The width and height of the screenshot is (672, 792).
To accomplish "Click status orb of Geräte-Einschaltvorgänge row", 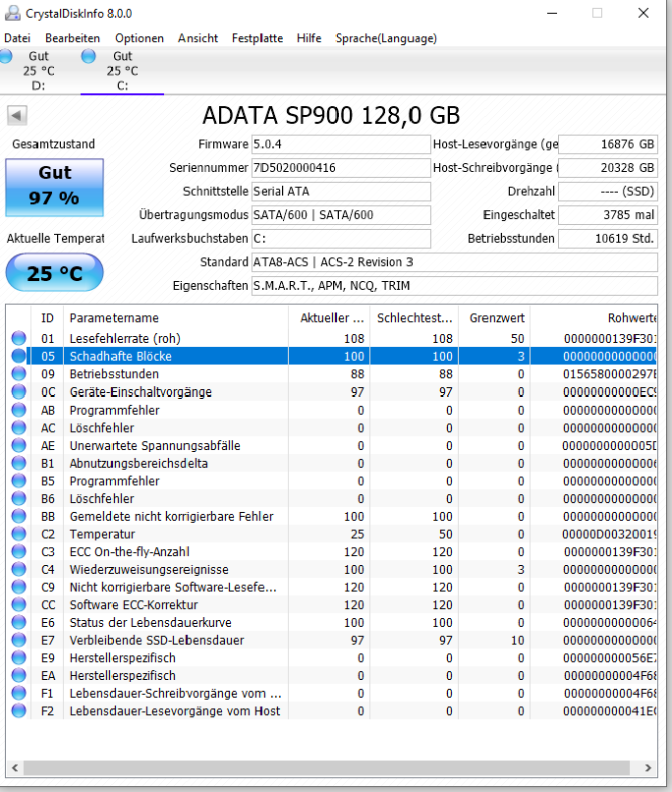I will [x=19, y=392].
